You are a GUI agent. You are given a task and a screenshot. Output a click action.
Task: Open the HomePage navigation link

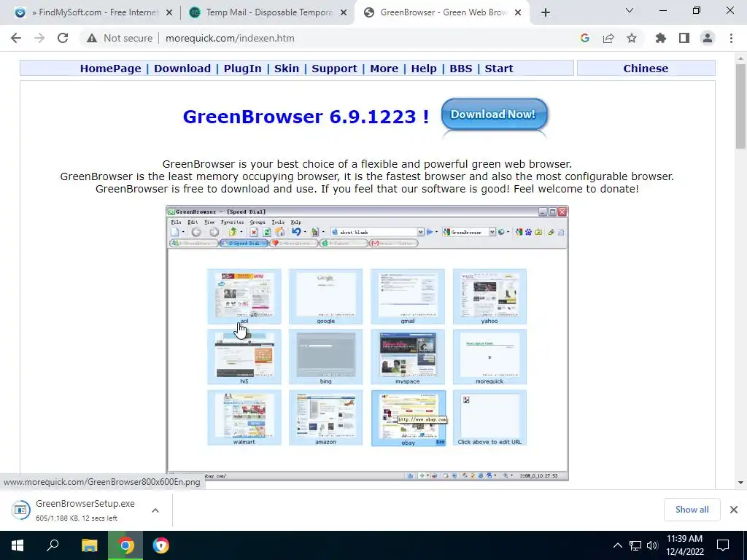111,69
